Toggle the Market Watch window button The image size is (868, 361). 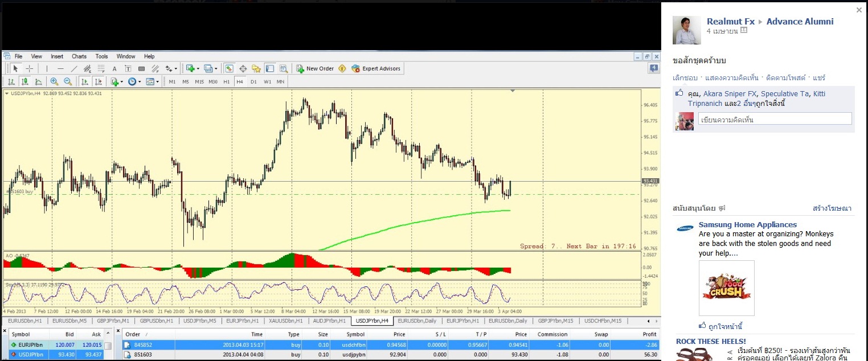tap(228, 68)
